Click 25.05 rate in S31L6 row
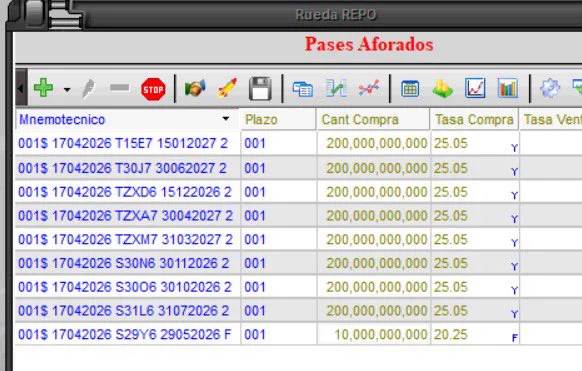The image size is (582, 371). pyautogui.click(x=451, y=311)
